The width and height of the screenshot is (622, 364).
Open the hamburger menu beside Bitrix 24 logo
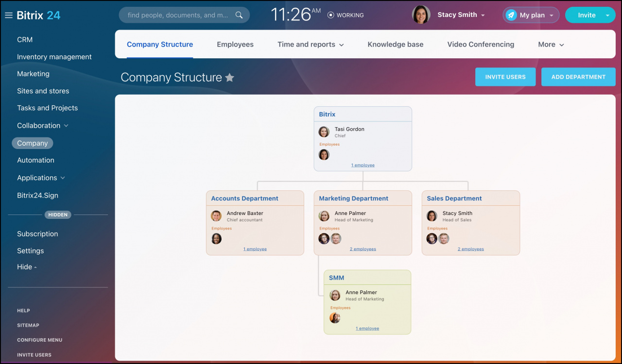click(x=8, y=15)
